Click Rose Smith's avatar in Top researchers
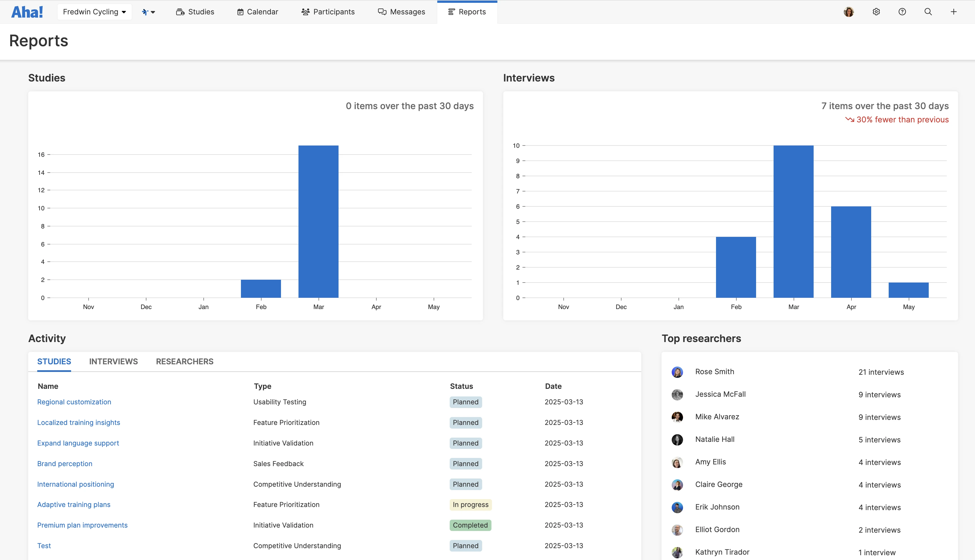 (x=677, y=372)
